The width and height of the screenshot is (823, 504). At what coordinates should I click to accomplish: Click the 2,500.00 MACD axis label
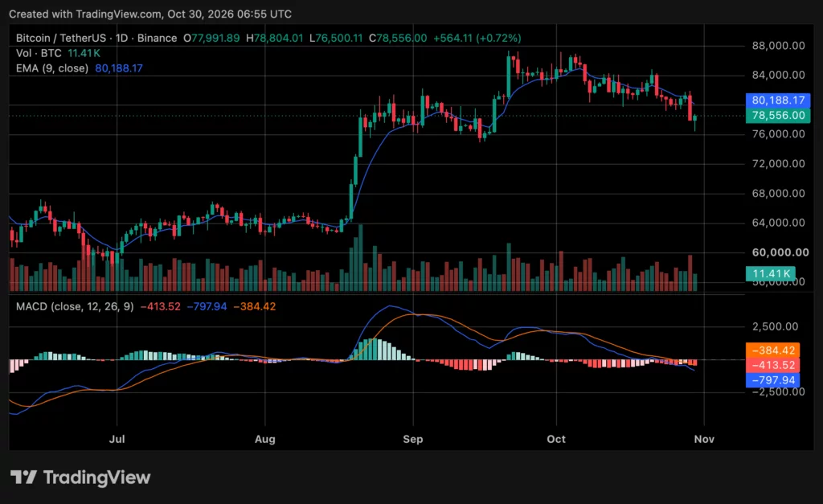[776, 326]
